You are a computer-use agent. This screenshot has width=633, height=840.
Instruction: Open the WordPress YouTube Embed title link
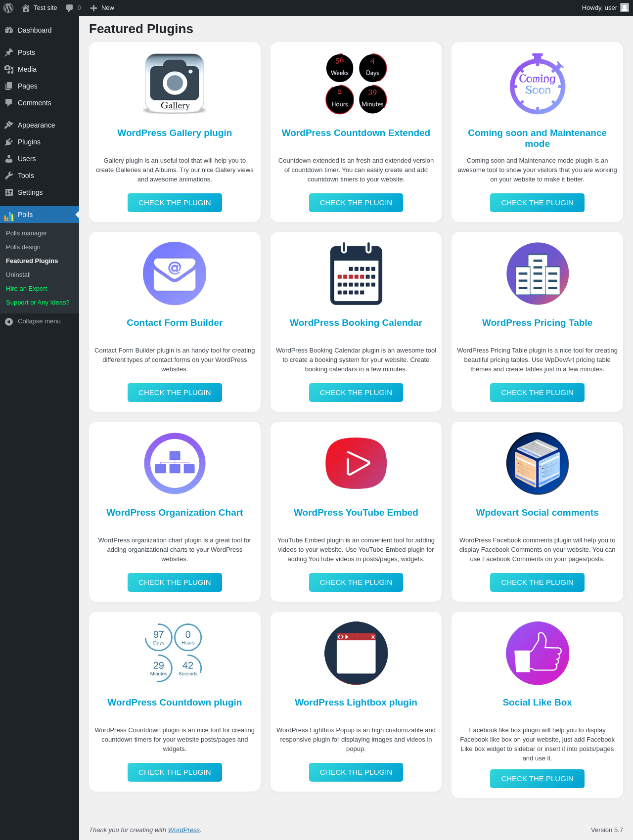(356, 513)
